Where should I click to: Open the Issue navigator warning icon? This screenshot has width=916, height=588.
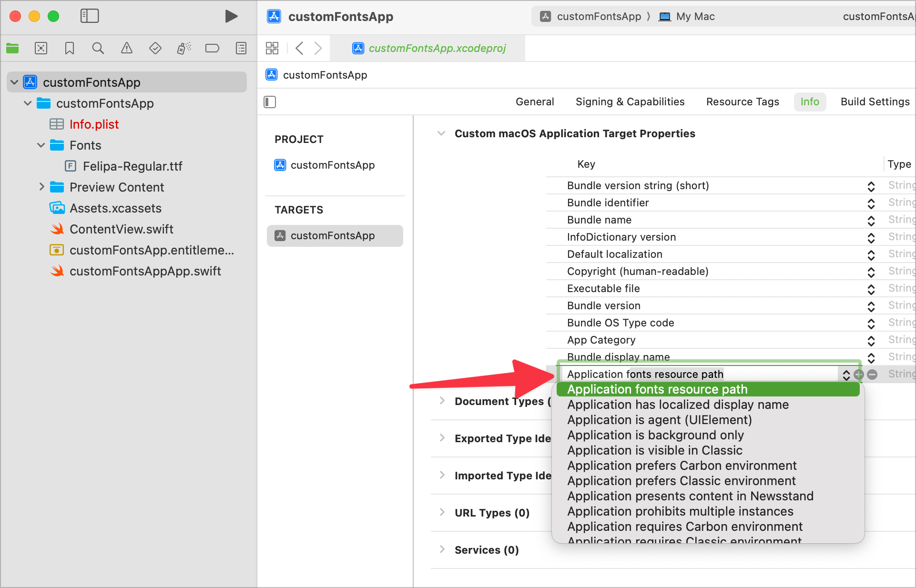pos(127,48)
